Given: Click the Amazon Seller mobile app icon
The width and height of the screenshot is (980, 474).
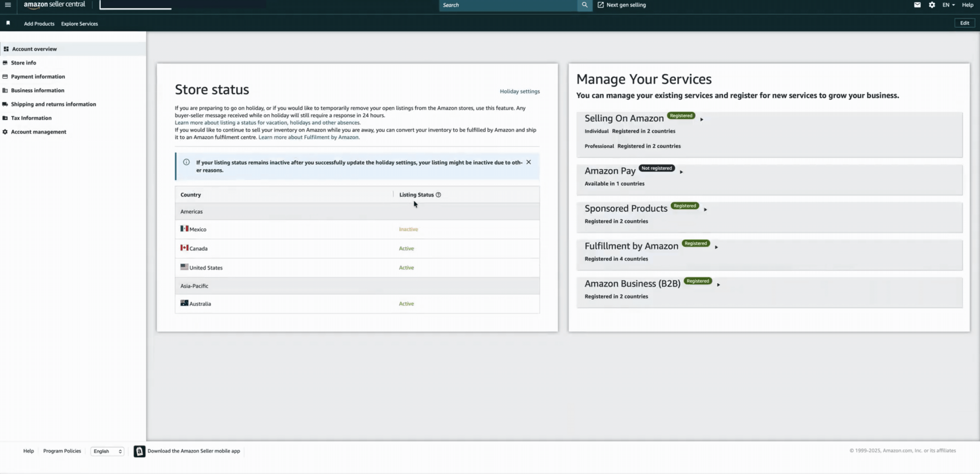Looking at the screenshot, I should click(139, 451).
